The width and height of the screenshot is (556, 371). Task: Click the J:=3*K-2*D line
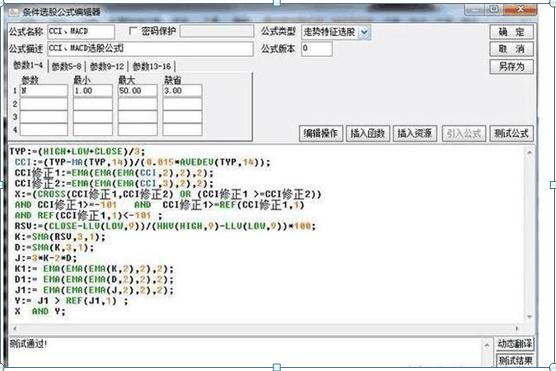[46, 258]
